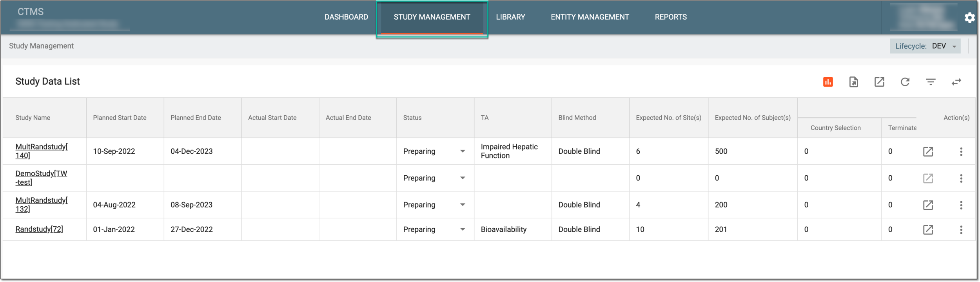Click the Actual End Date column header
Viewport: 980px width, 282px height.
click(348, 118)
